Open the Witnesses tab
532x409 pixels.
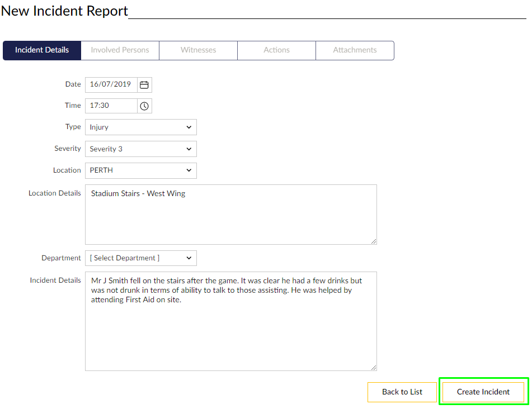(198, 50)
